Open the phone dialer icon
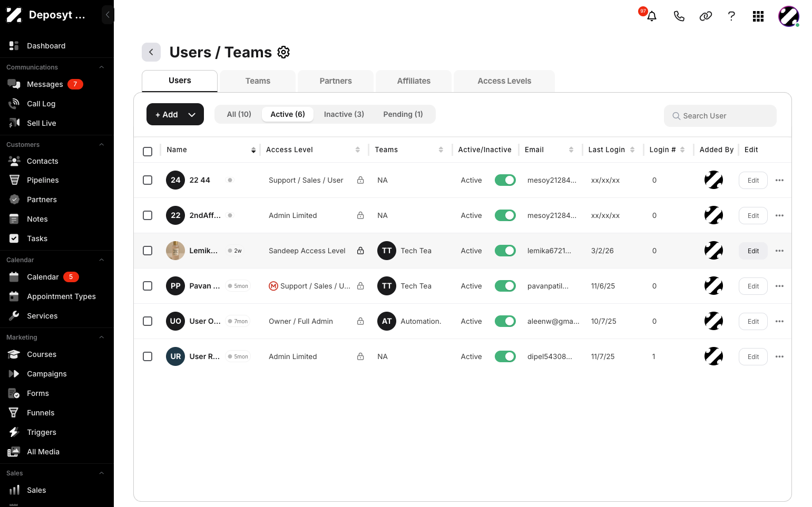This screenshot has height=507, width=812. [x=679, y=16]
